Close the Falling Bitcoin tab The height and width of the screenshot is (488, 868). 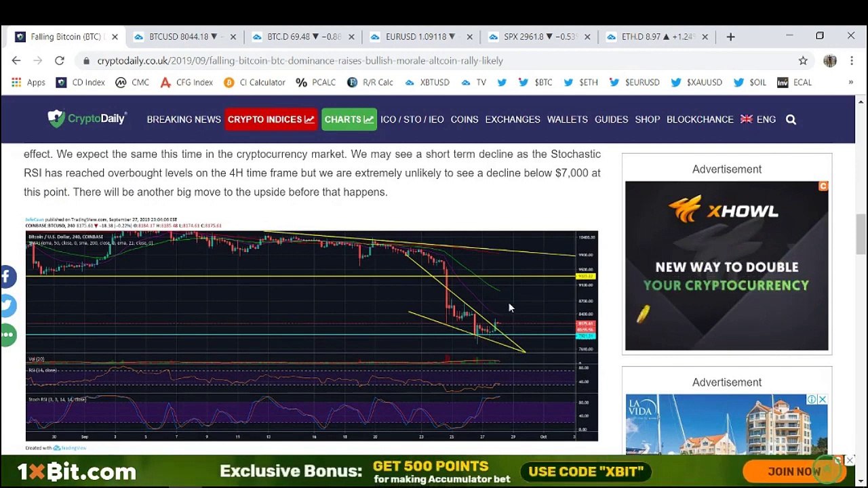click(115, 37)
